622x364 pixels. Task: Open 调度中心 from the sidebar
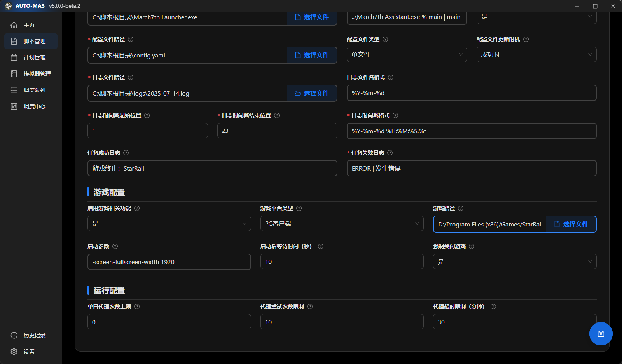(34, 106)
